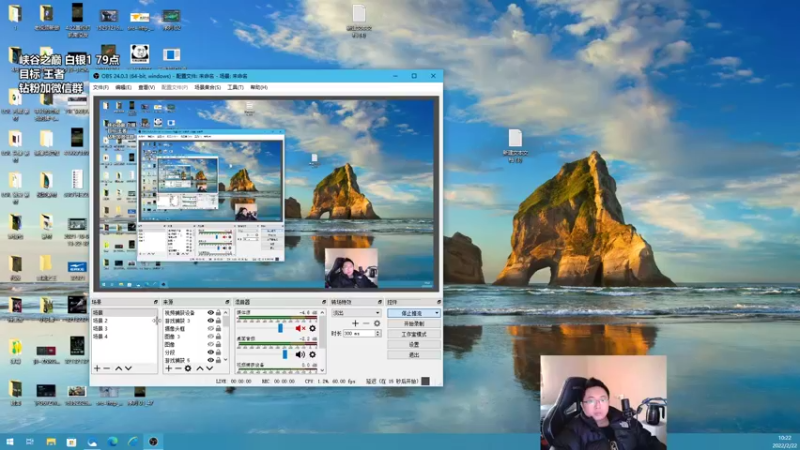Open the 淡出 transition dropdown
Viewport: 800px width, 450px height.
pyautogui.click(x=356, y=313)
